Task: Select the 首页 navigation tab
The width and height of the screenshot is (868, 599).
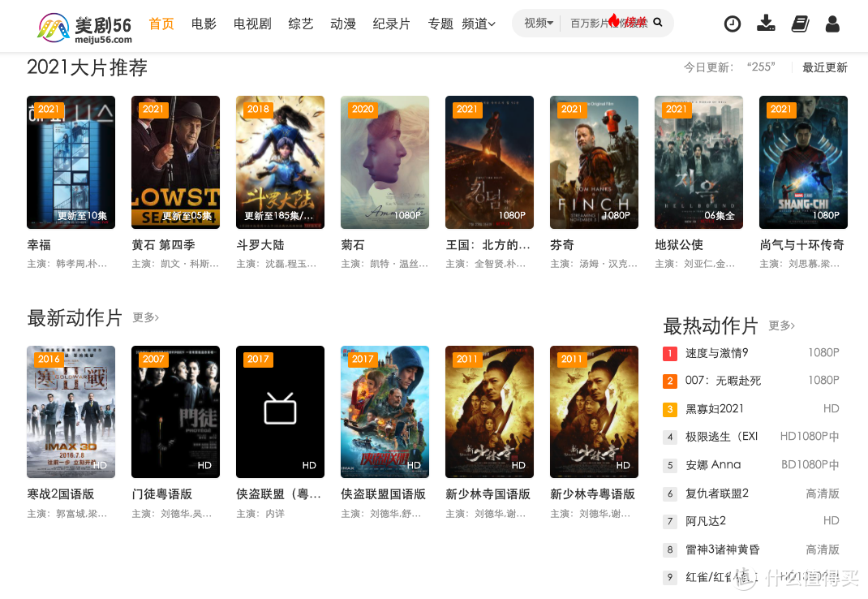Action: tap(161, 24)
